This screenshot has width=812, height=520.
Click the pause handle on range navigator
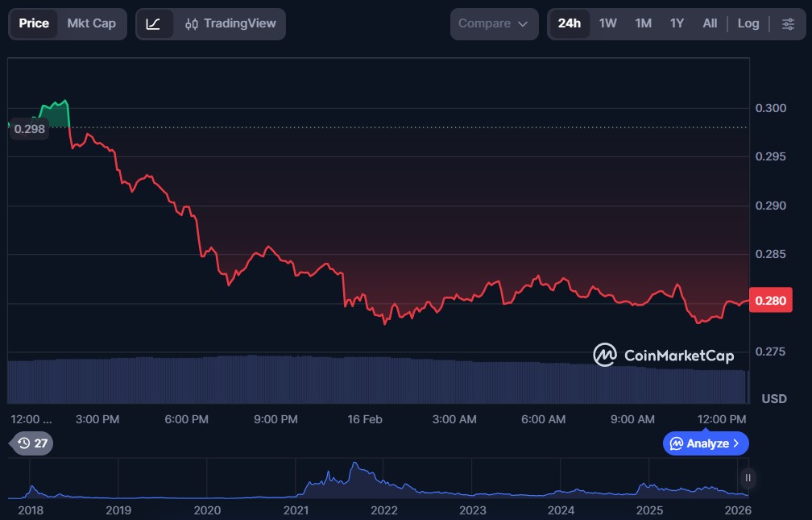point(748,478)
